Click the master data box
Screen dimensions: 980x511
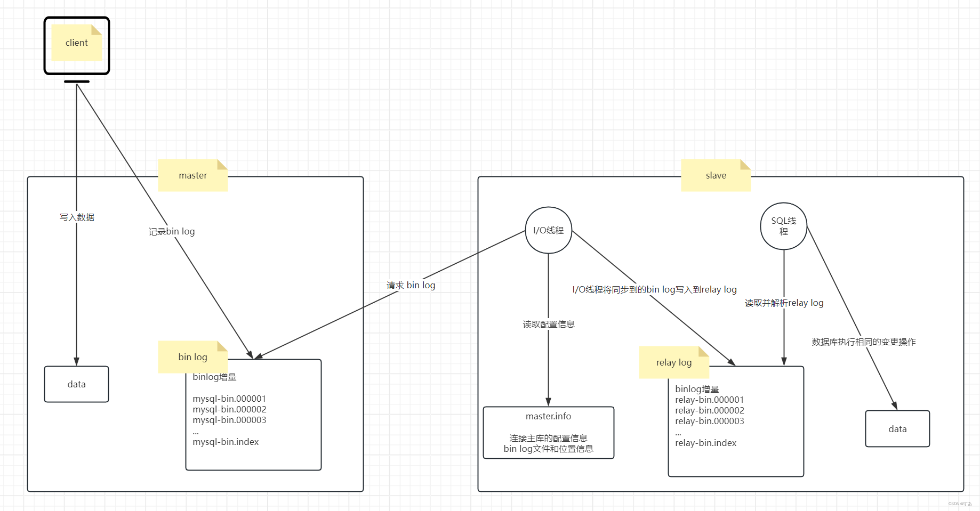[x=77, y=384]
